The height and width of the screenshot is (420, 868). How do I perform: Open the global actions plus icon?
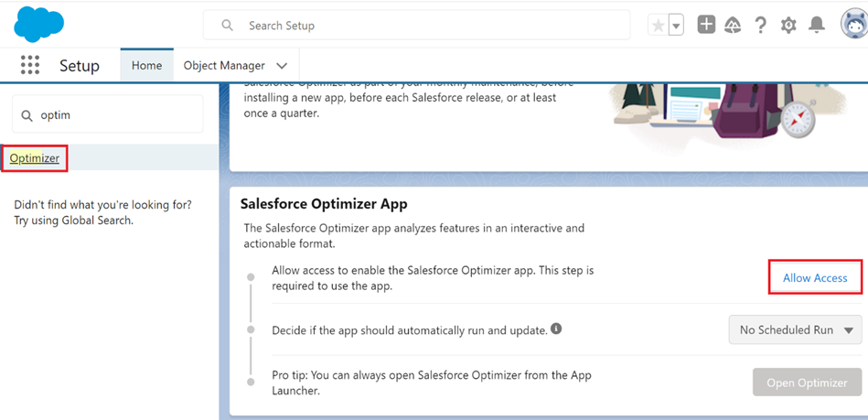(706, 25)
